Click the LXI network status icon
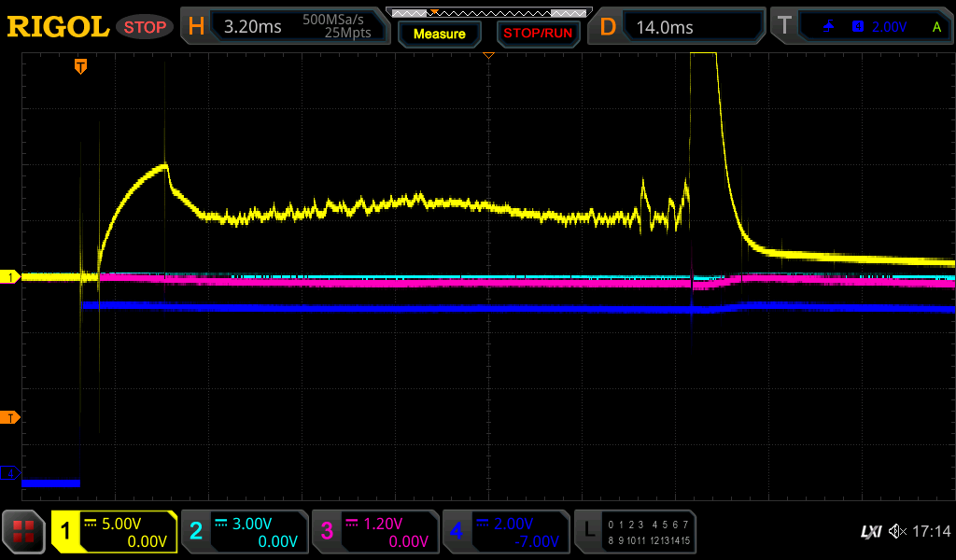Viewport: 956px width, 560px height. tap(870, 532)
